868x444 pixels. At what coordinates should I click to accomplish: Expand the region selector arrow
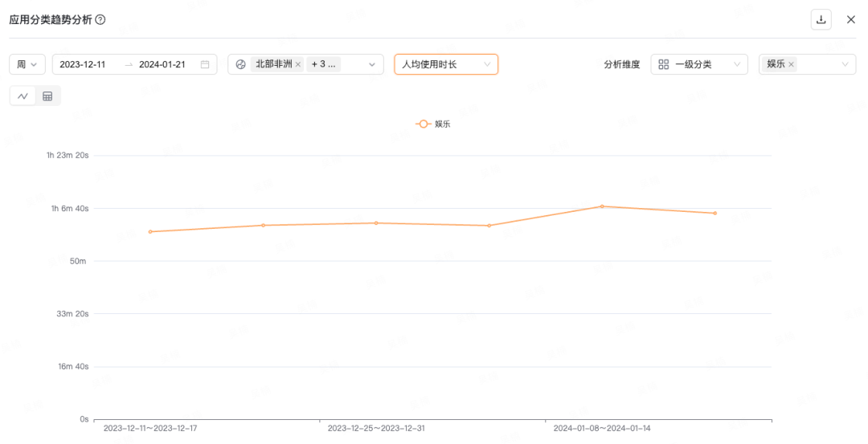point(372,64)
